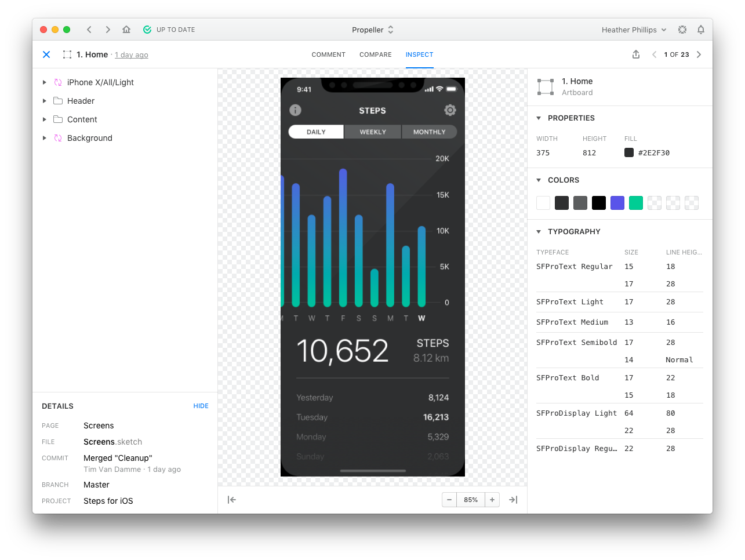Select the white color swatch
The width and height of the screenshot is (745, 560).
[543, 203]
